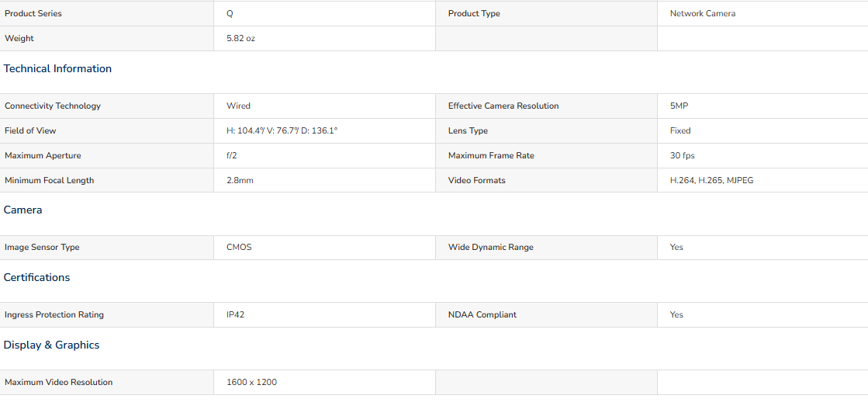Click the 1600 x 1200 resolution value
The width and height of the screenshot is (868, 406).
pos(251,382)
